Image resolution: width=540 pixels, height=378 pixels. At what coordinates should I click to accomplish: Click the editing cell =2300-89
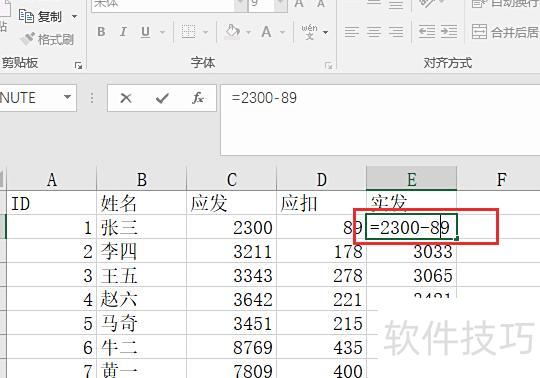pyautogui.click(x=411, y=227)
